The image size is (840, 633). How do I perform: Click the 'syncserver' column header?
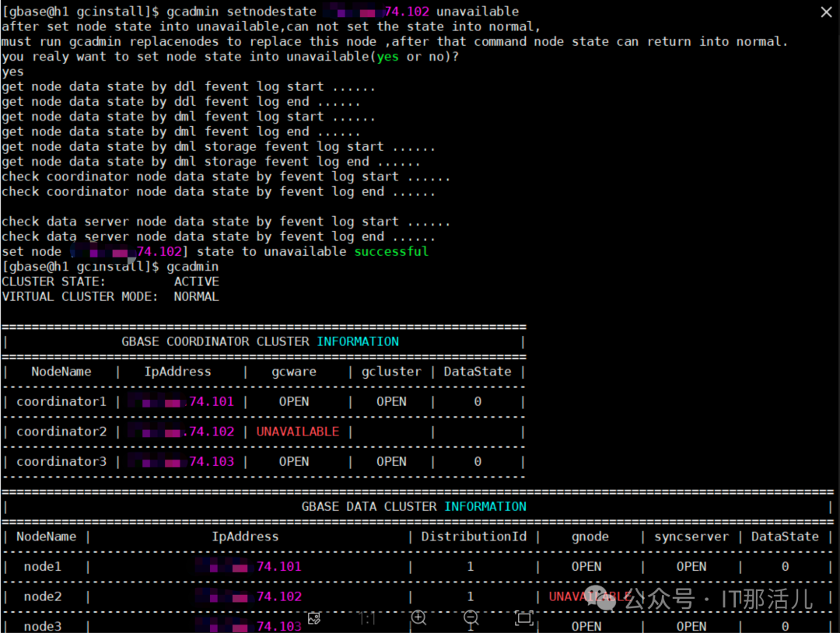coord(691,537)
